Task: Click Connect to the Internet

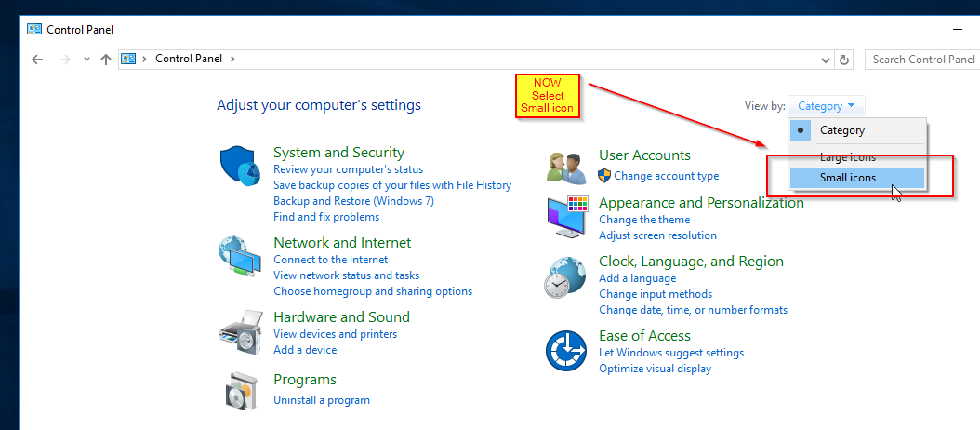Action: coord(331,260)
